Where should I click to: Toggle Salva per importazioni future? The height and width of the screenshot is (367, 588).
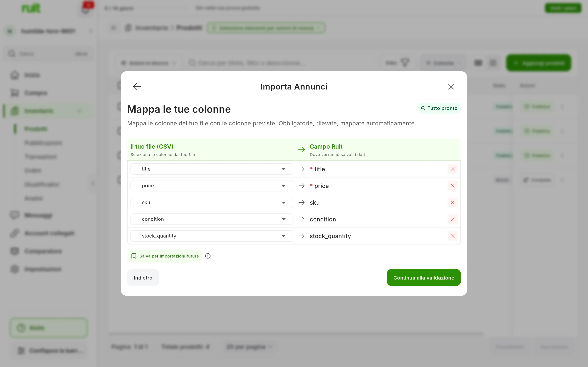165,256
